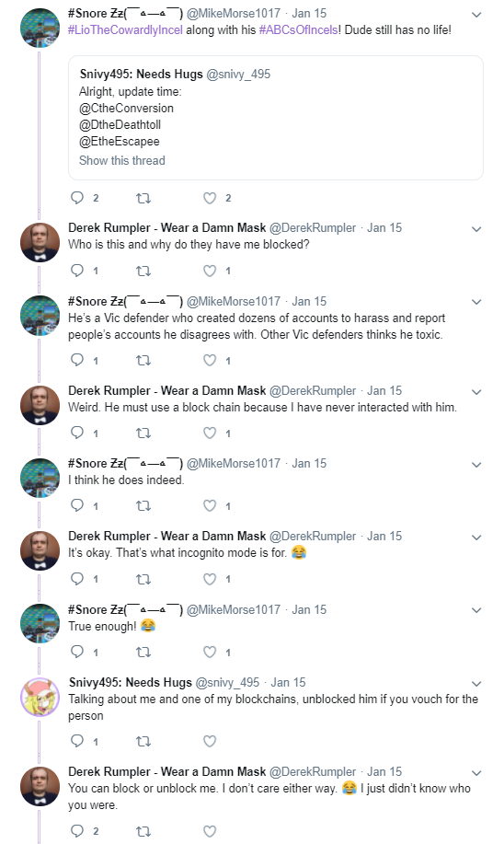This screenshot has height=844, width=504.
Task: Like Snivy495's "Talking about me" tweet
Action: [210, 741]
